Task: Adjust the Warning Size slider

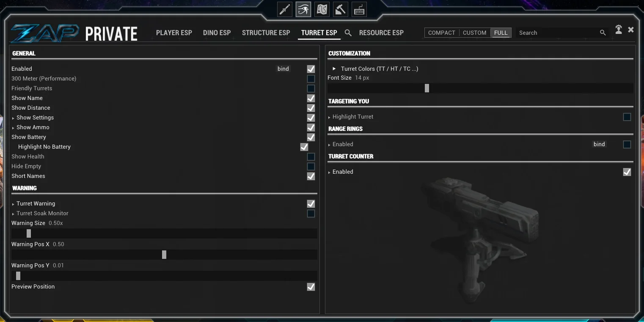Action: click(164, 233)
